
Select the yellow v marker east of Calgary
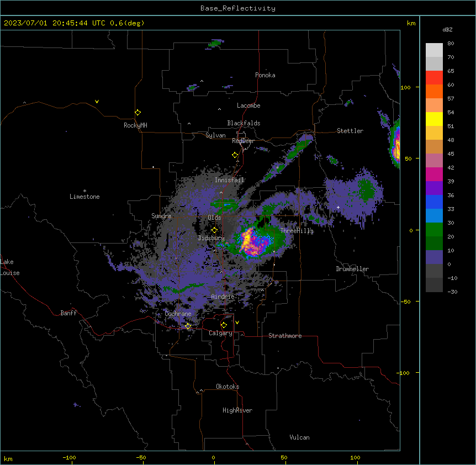[x=237, y=323]
